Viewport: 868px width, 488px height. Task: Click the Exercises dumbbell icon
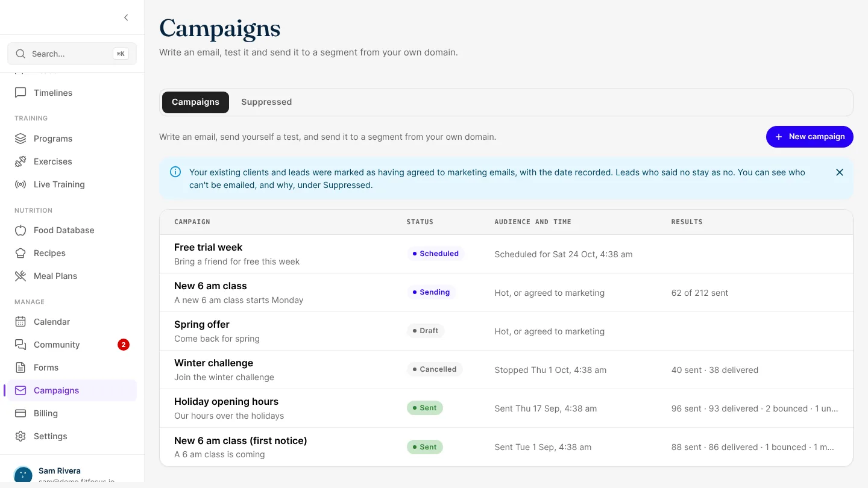[20, 161]
